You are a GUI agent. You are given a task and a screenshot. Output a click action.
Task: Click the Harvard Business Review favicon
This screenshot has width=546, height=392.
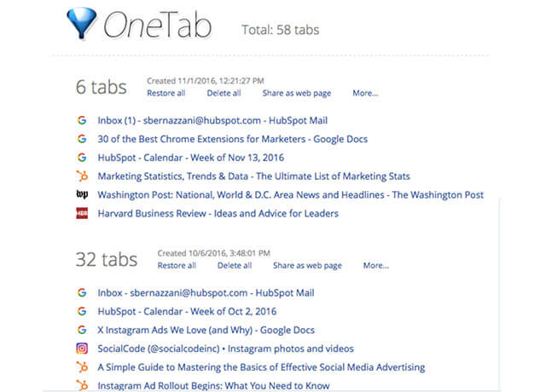click(82, 213)
